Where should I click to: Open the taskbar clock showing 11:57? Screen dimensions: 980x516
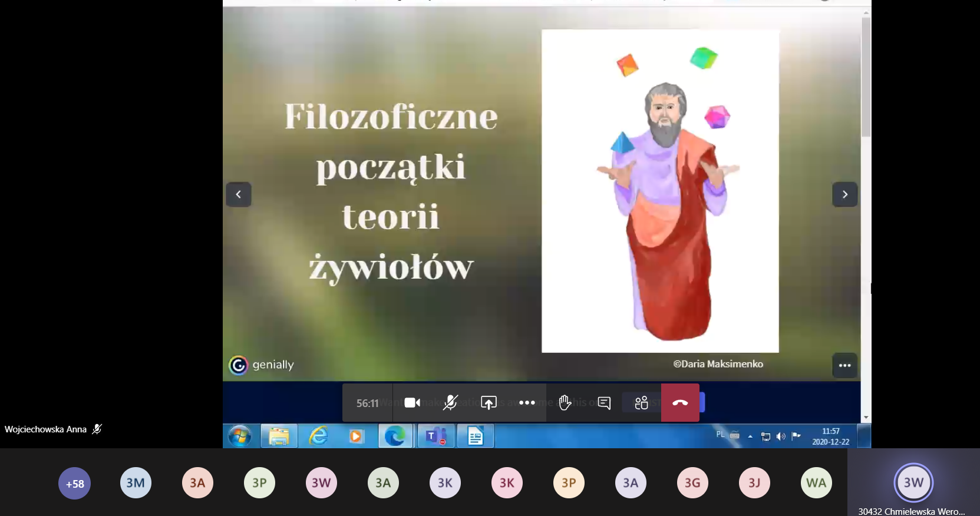pyautogui.click(x=831, y=436)
